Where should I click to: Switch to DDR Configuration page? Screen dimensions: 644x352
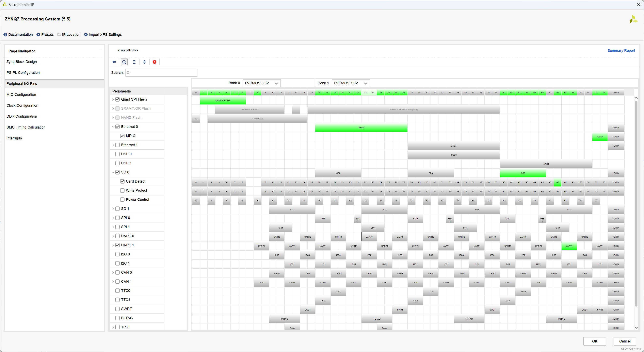pyautogui.click(x=22, y=116)
